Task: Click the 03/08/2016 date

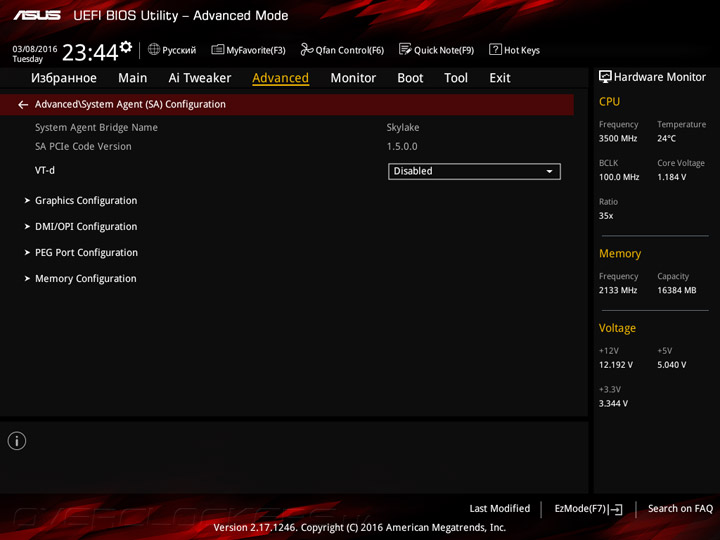Action: click(35, 49)
